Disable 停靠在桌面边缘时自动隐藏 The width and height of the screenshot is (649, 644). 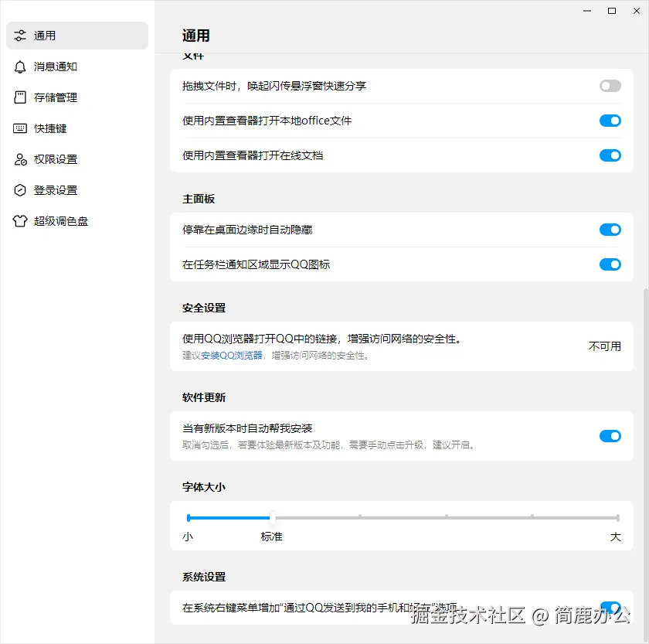click(x=610, y=230)
